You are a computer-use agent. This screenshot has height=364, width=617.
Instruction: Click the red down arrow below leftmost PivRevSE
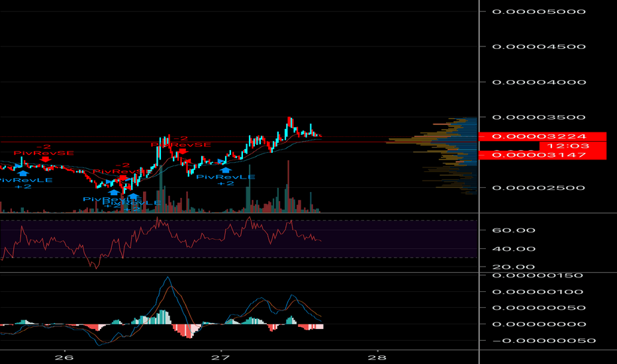(x=45, y=159)
